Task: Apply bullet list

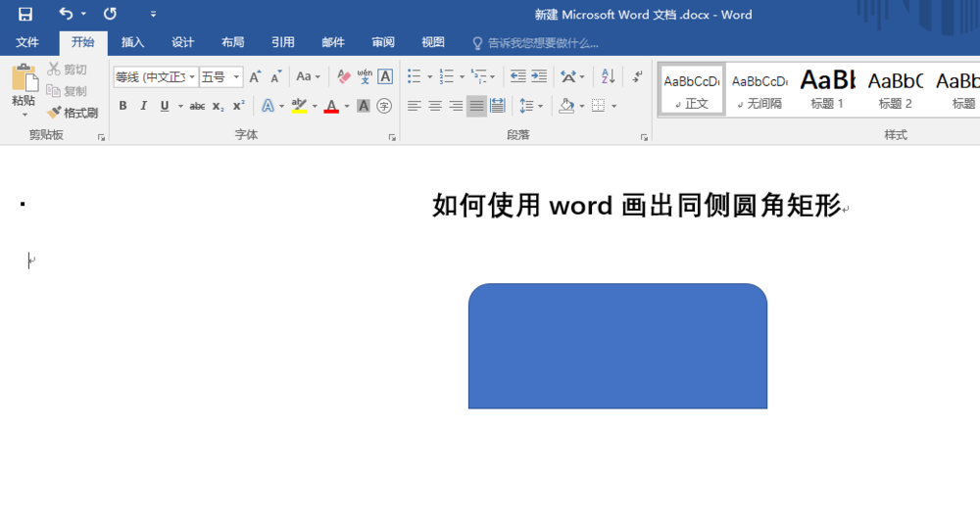Action: [x=415, y=76]
